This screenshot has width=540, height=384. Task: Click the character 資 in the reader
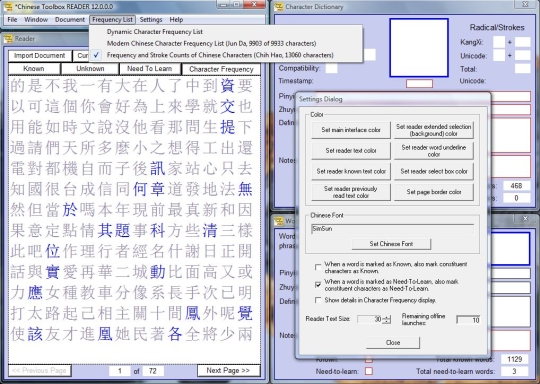[228, 86]
